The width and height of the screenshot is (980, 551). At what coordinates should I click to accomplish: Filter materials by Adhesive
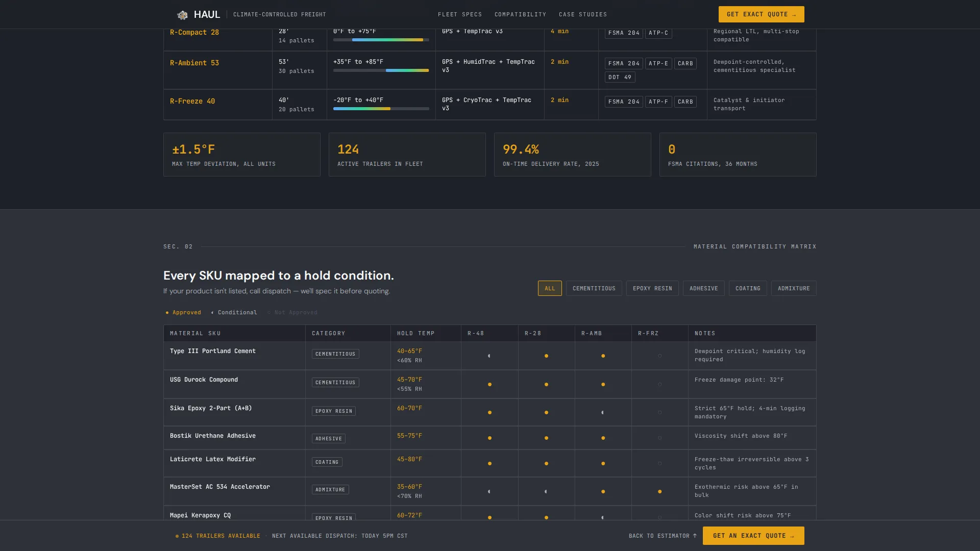(703, 288)
